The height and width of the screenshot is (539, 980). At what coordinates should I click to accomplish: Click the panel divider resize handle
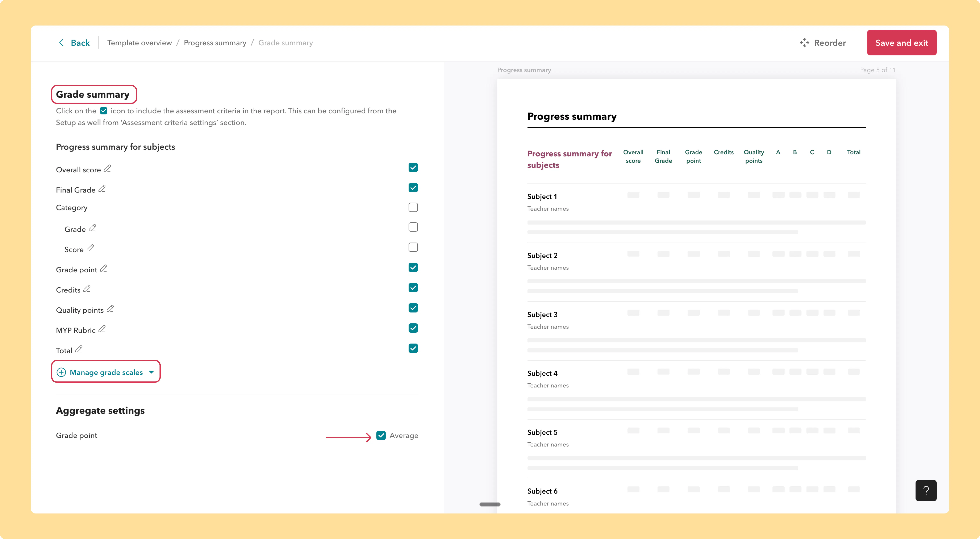[x=490, y=504]
